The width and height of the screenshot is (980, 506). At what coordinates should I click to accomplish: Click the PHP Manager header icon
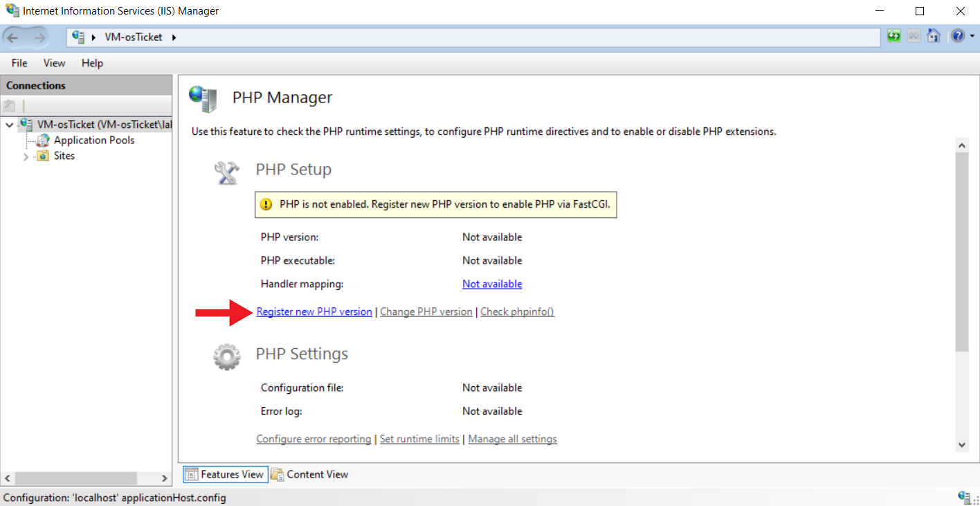[203, 98]
